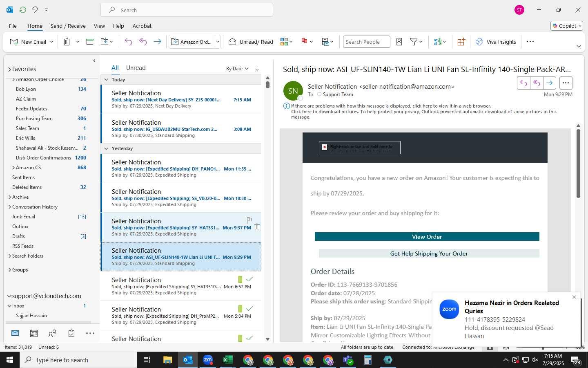Click the reading pane vertical scrollbar
The image size is (588, 368).
pos(578,164)
